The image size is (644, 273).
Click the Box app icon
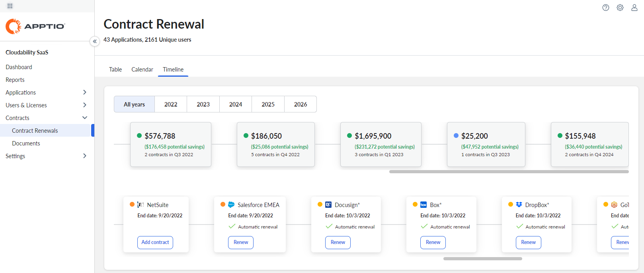coord(423,205)
